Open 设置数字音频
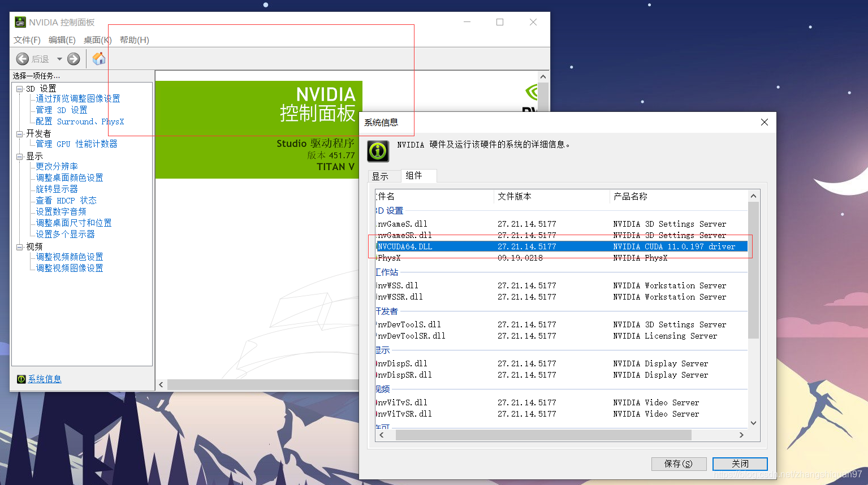 pos(61,211)
